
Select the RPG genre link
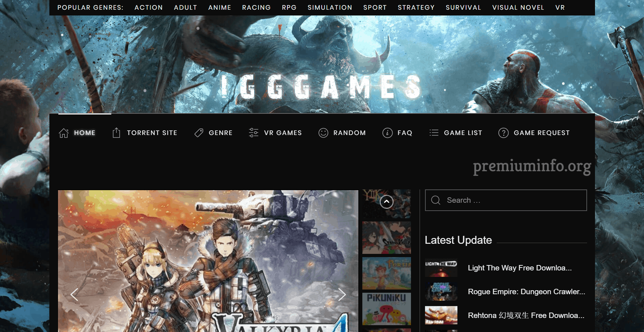point(289,8)
